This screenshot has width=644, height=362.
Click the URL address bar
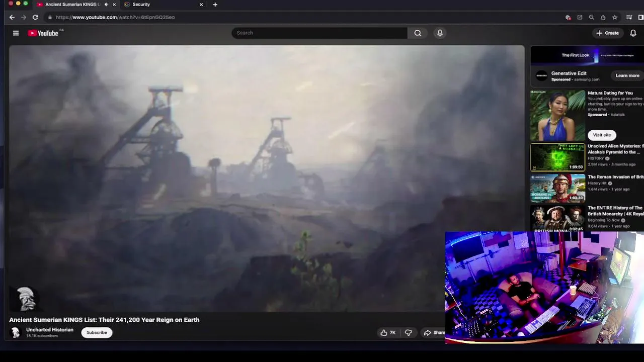coord(302,17)
